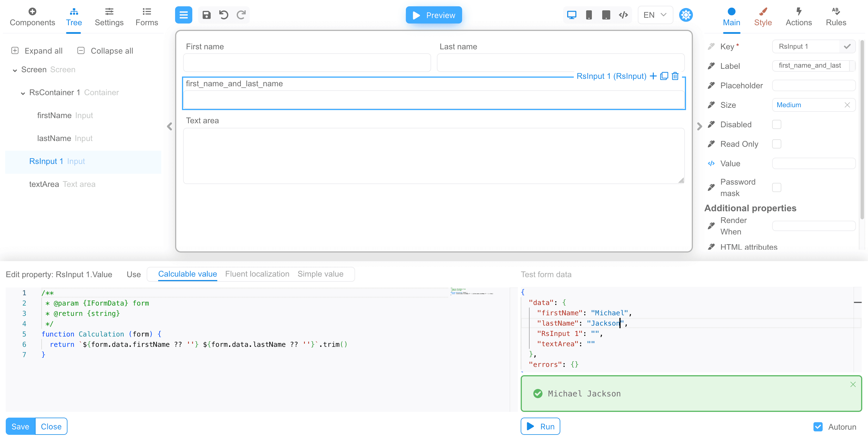This screenshot has width=868, height=446.
Task: Enable the Disabled checkbox
Action: (x=776, y=125)
